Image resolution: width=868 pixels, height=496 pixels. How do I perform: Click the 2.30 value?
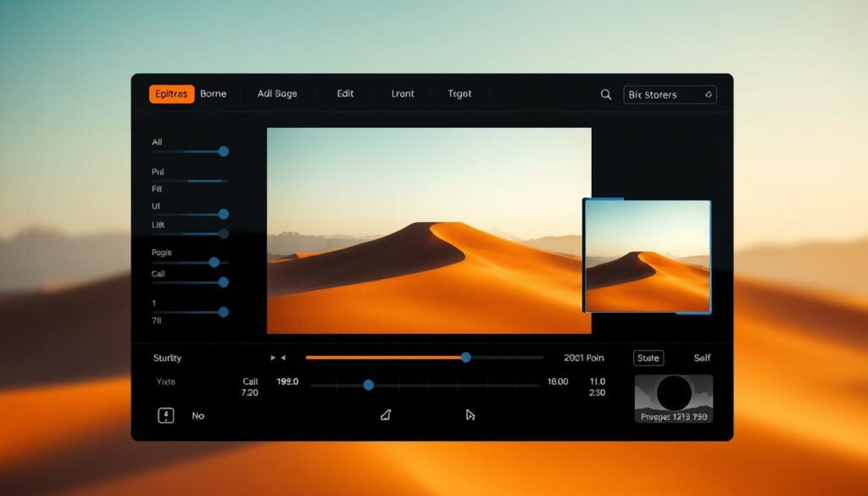coord(598,393)
